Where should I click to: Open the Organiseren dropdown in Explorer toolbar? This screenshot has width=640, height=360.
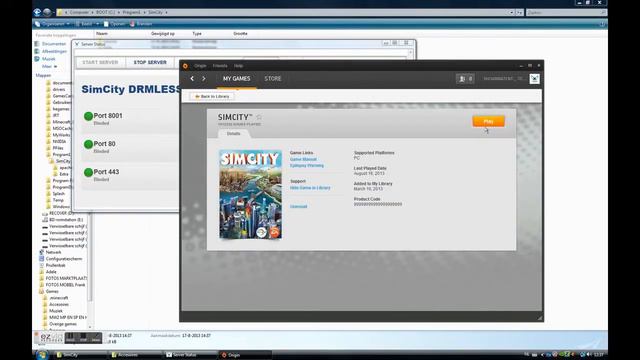[x=53, y=24]
